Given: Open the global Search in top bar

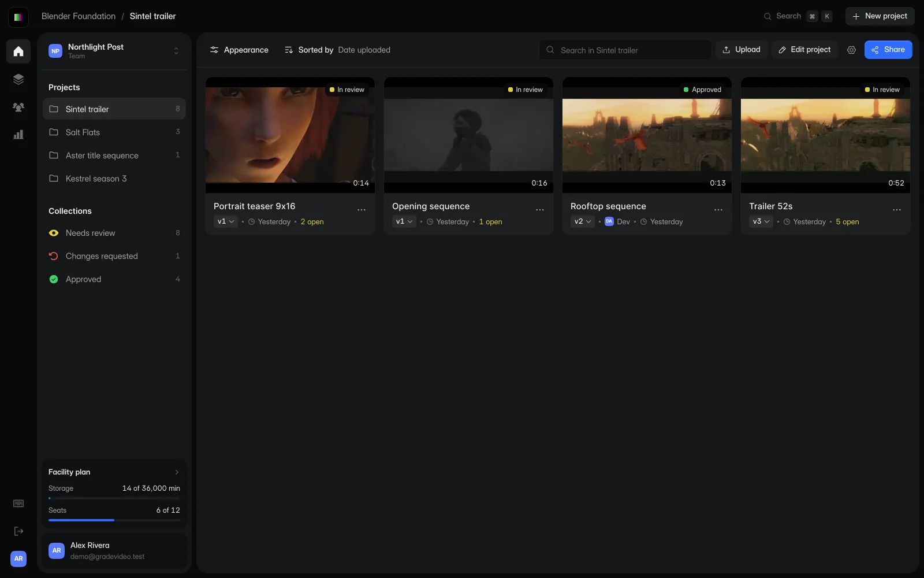Looking at the screenshot, I should click(798, 16).
